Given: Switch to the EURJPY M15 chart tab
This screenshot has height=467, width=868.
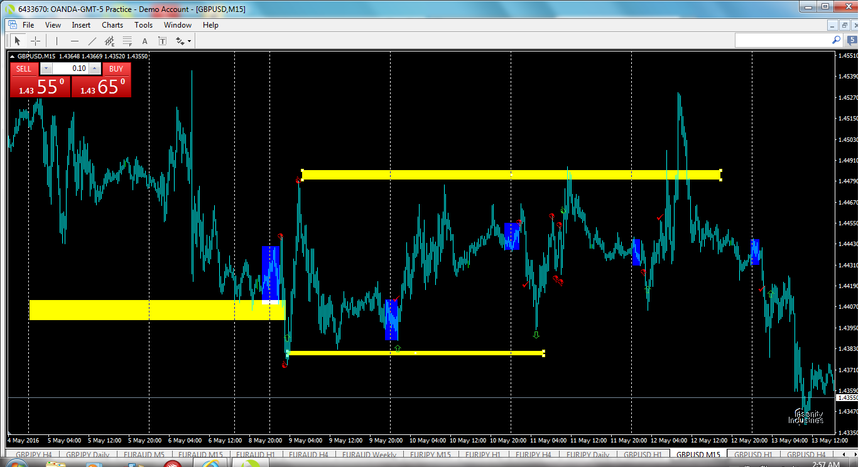Looking at the screenshot, I should (x=430, y=455).
